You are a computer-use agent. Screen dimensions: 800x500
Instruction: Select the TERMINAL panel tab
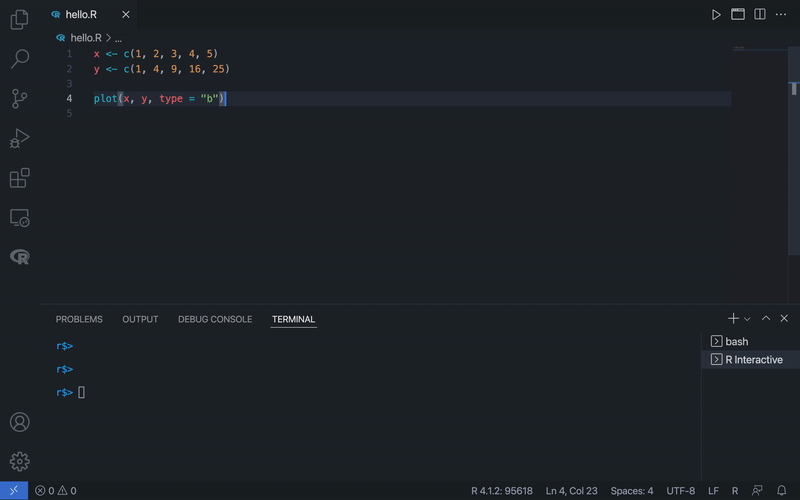(293, 319)
